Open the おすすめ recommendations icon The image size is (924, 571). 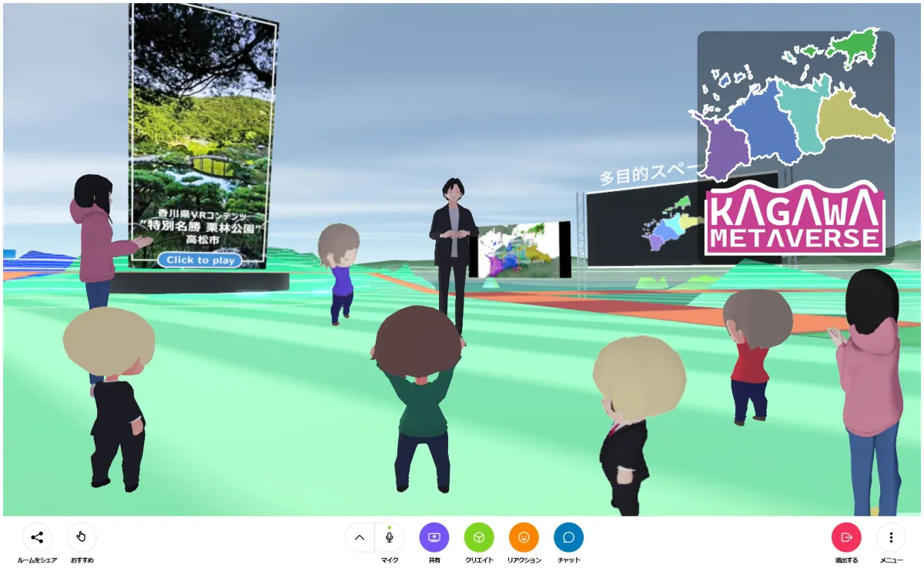coord(82,537)
